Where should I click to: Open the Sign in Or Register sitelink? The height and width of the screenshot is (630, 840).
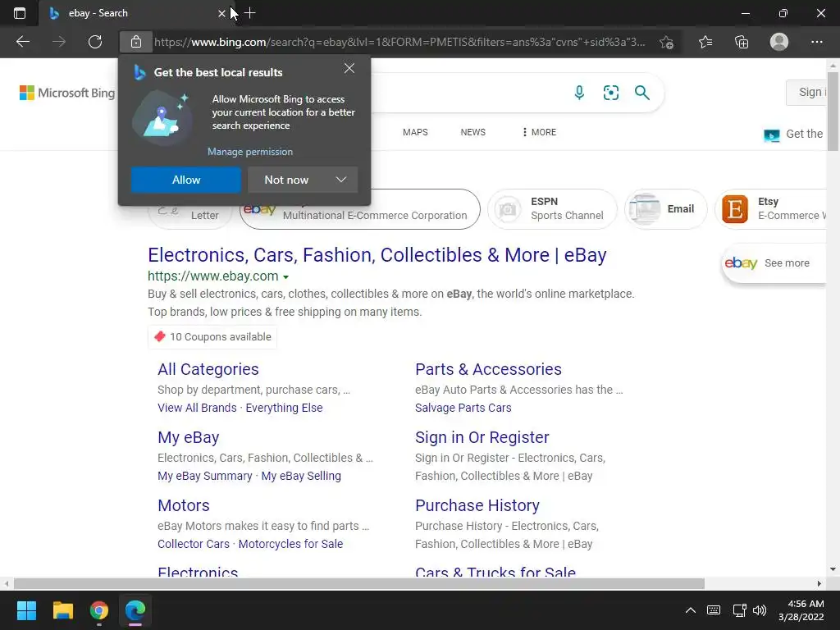[482, 437]
